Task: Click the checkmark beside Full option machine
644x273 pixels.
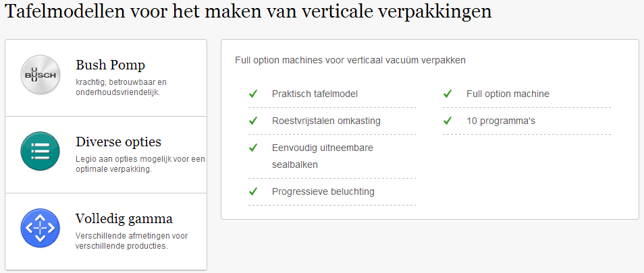Action: pos(448,94)
